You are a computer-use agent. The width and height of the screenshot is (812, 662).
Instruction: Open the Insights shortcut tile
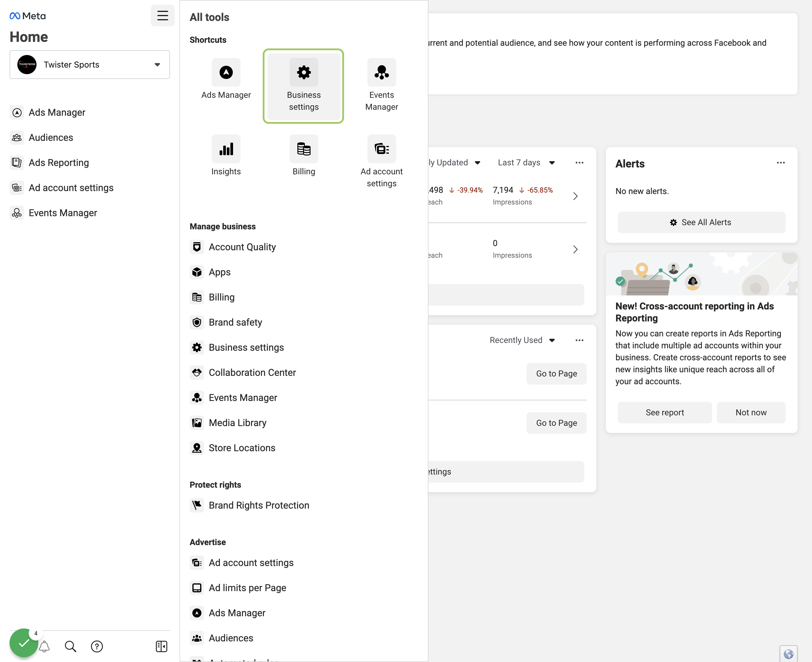(226, 155)
